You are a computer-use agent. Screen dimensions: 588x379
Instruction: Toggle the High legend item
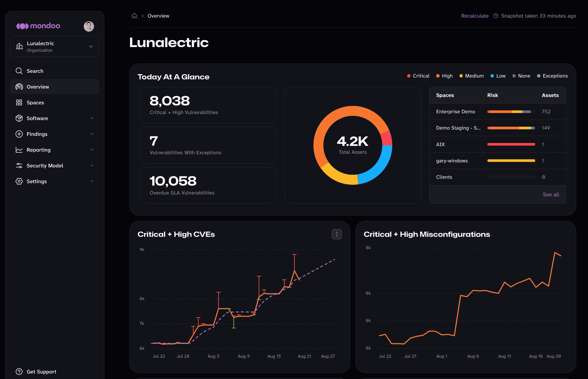(444, 76)
